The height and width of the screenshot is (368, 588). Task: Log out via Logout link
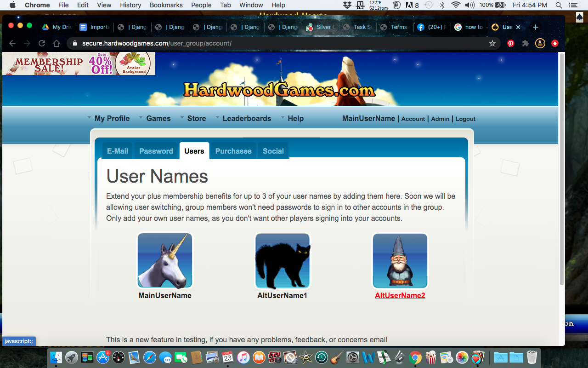465,119
